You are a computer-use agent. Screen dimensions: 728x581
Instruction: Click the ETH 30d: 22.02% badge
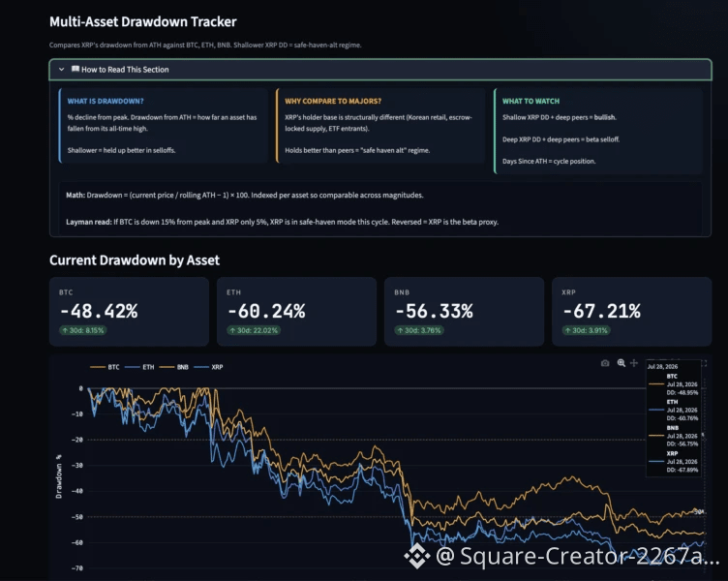click(254, 330)
